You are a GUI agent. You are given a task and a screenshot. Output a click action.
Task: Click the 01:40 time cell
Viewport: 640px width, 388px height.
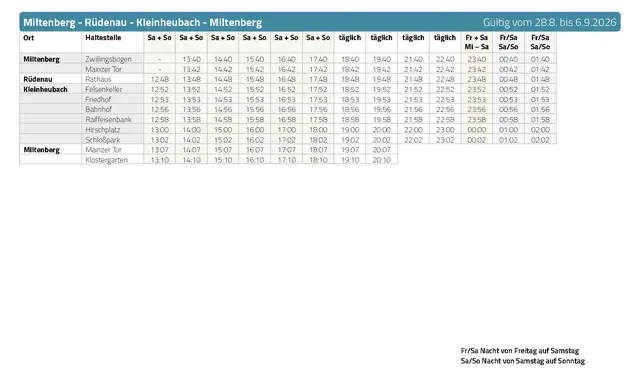[x=540, y=59]
